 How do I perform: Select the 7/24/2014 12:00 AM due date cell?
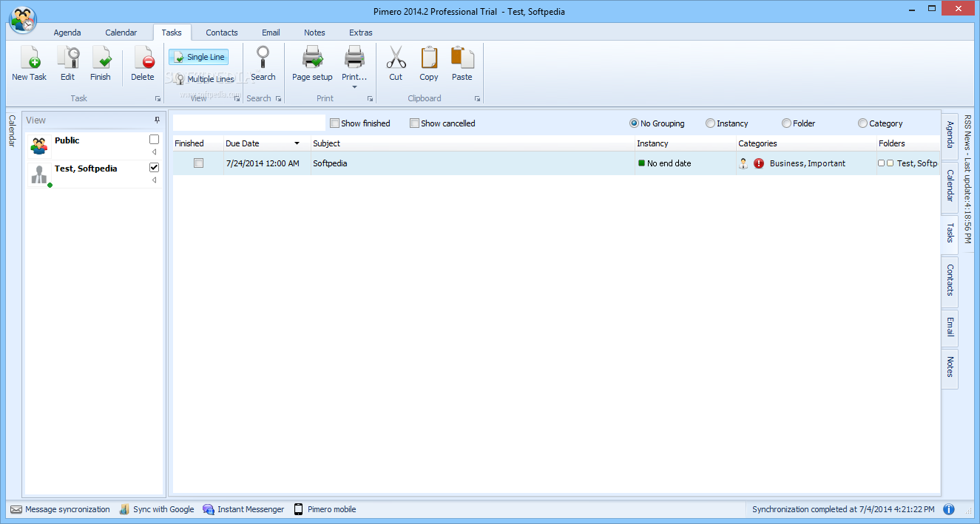tap(267, 163)
